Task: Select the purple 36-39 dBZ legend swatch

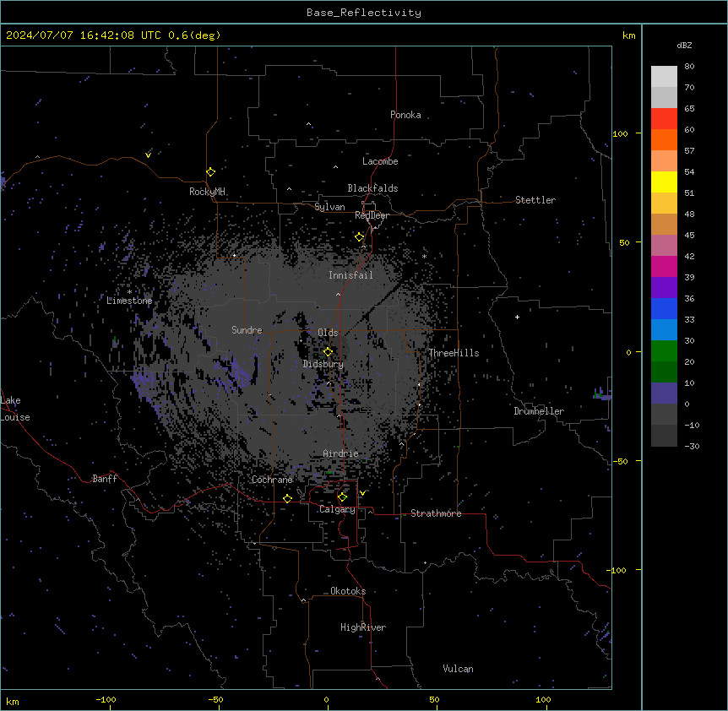Action: 664,287
